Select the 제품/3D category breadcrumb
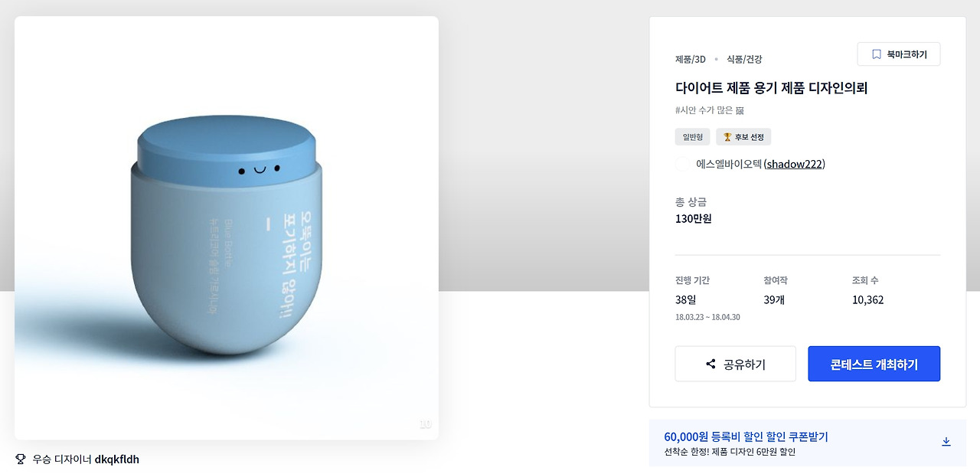Screen dimensions: 980x474 click(x=691, y=59)
